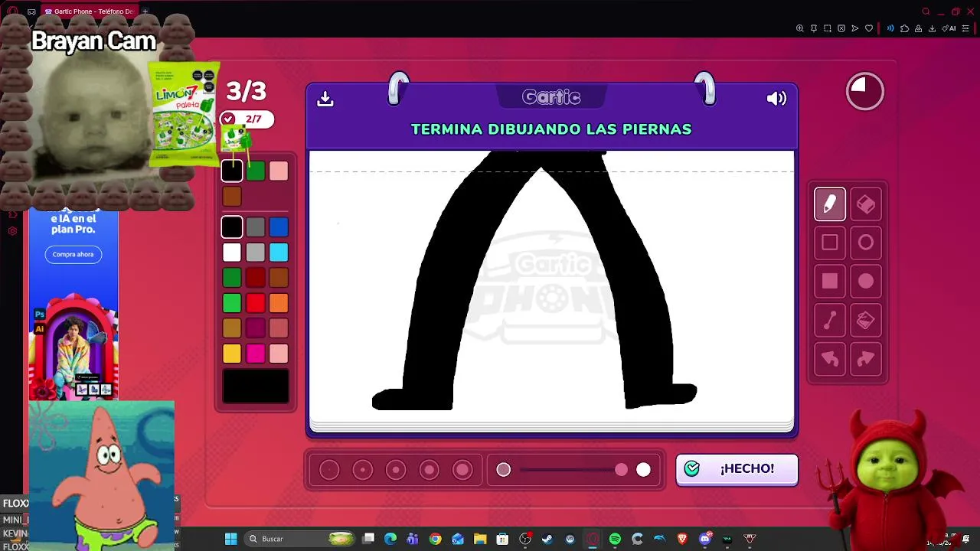Click the ¡HECHO! done button
This screenshot has height=551, width=980.
737,469
